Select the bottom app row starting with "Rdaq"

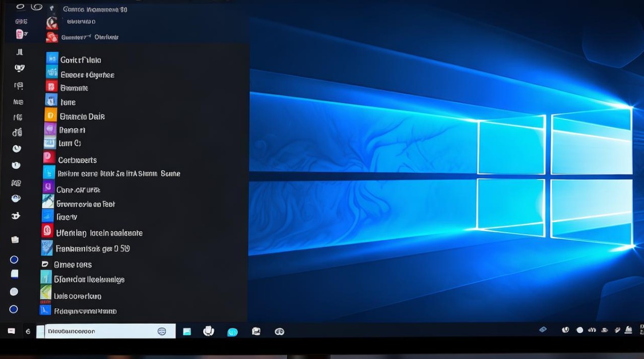click(x=85, y=311)
